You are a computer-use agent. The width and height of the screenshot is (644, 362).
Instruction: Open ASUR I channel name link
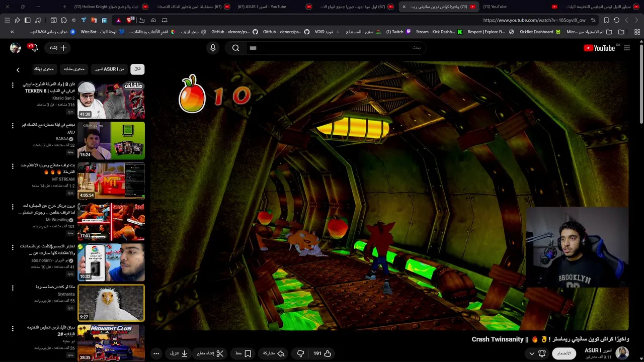(598, 350)
